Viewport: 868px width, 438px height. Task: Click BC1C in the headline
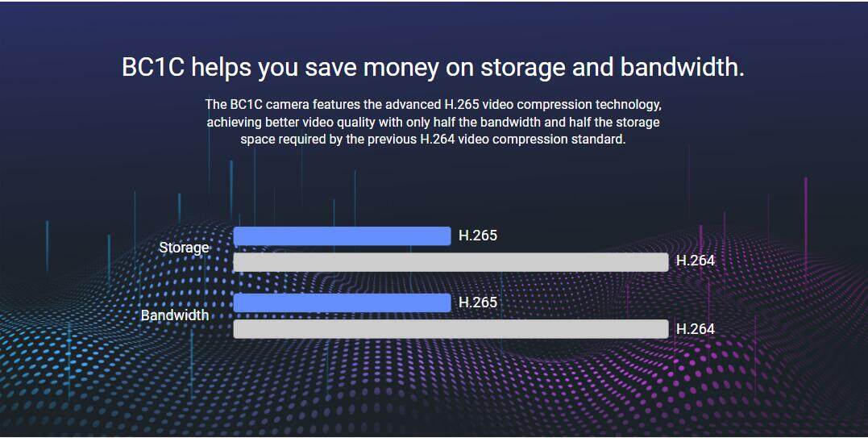coord(153,68)
